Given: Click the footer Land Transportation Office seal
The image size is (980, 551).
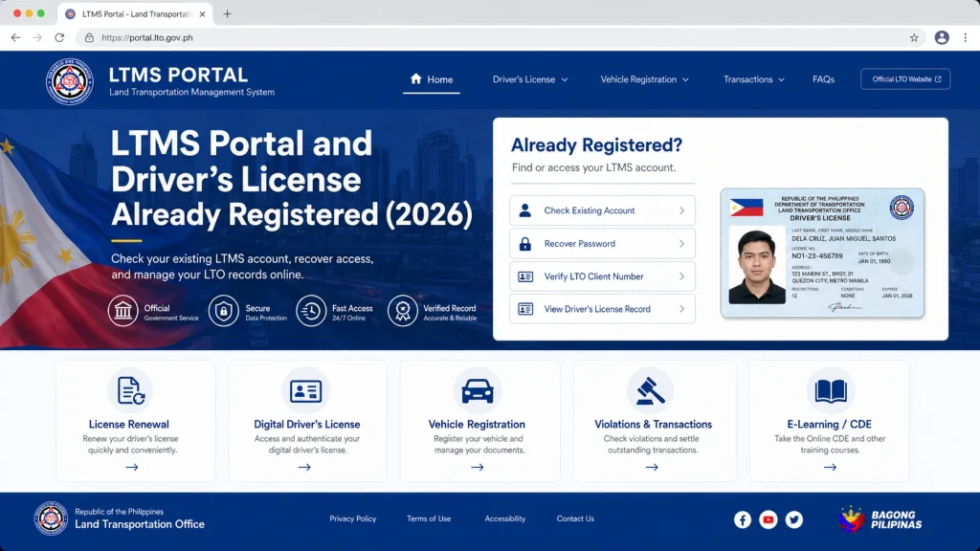Looking at the screenshot, I should point(51,518).
